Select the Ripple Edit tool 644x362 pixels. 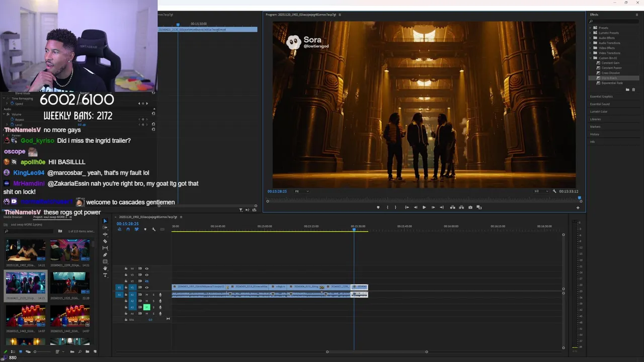(105, 234)
